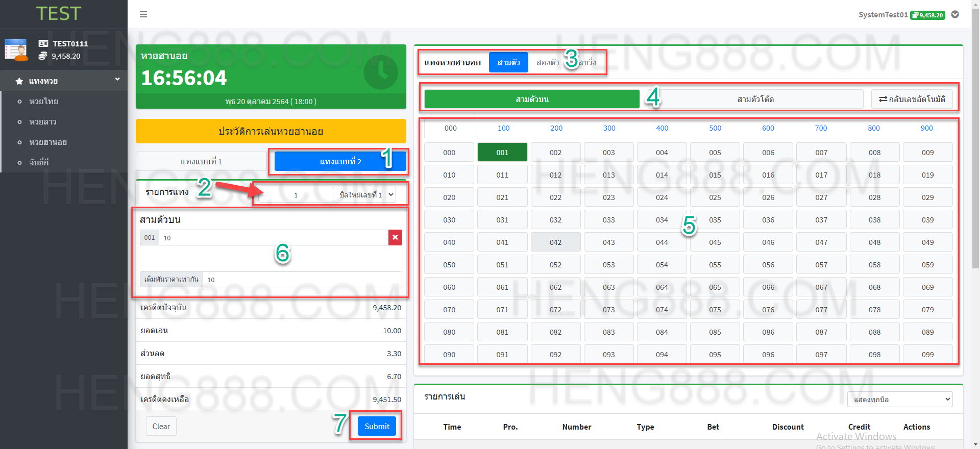Select สามตัวโต๊ด bet type

[755, 99]
